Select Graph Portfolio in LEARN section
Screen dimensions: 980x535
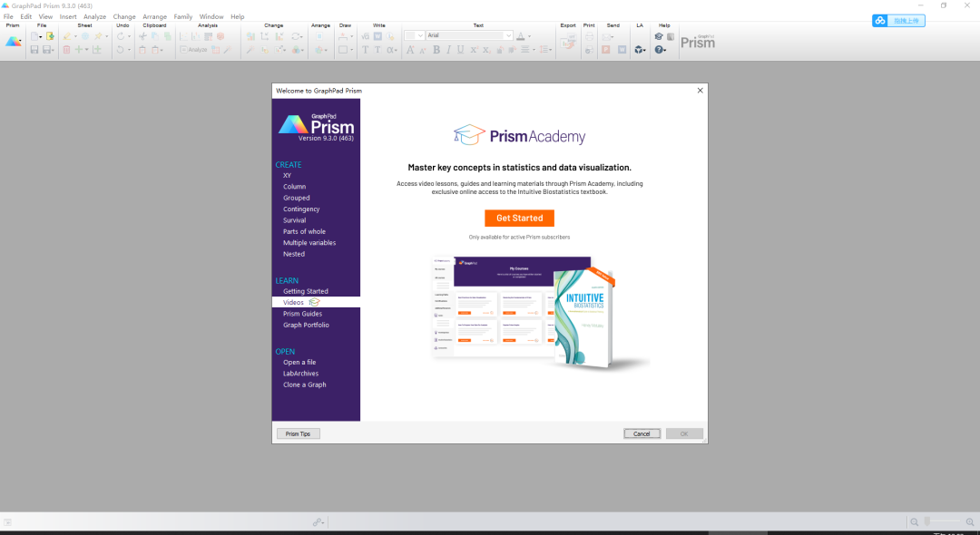[x=306, y=325]
